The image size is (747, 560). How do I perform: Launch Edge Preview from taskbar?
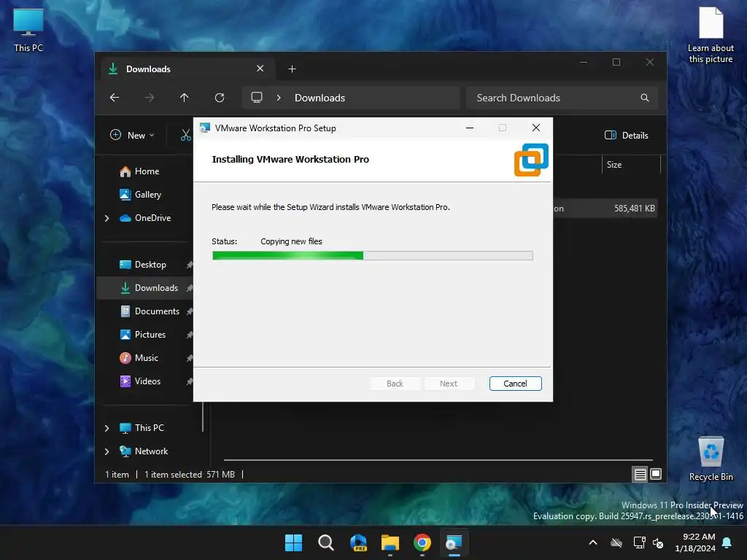[358, 542]
